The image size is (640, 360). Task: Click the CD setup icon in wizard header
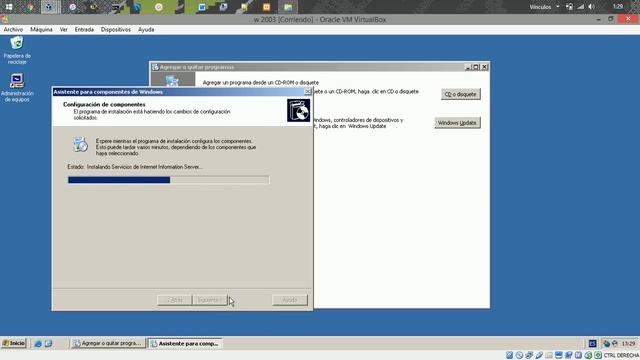coord(298,110)
